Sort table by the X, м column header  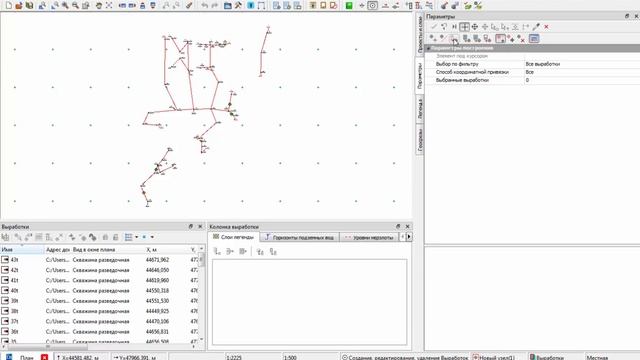[166, 249]
